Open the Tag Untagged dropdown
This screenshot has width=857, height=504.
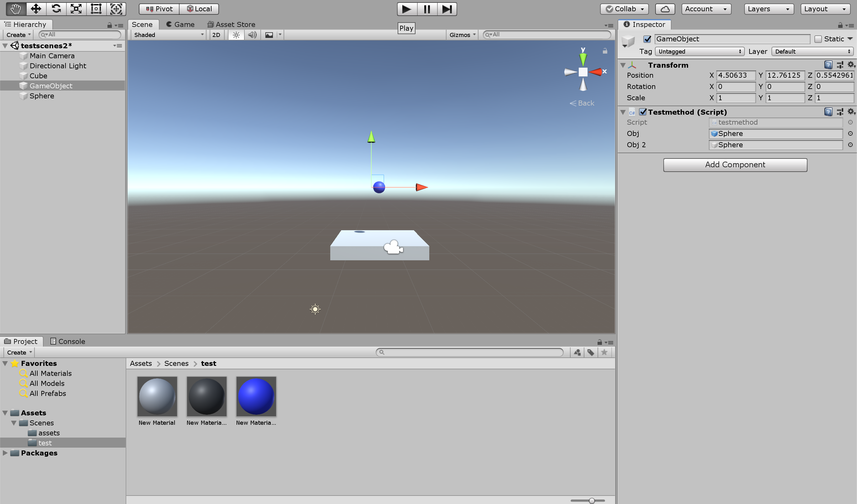[x=699, y=51]
